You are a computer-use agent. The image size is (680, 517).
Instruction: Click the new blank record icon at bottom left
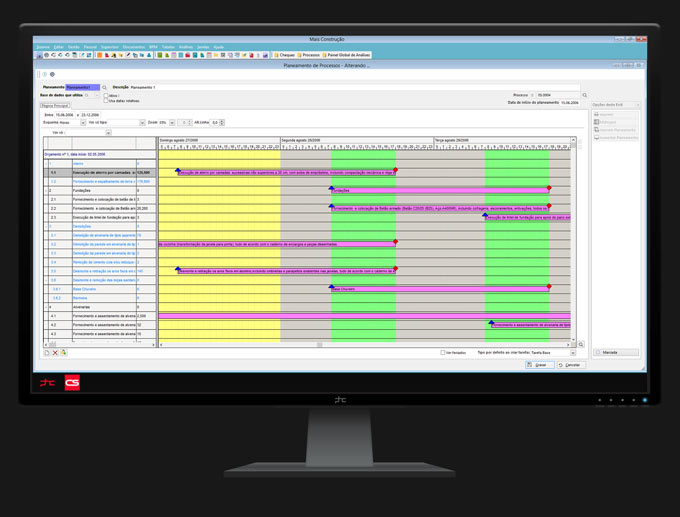(x=47, y=352)
